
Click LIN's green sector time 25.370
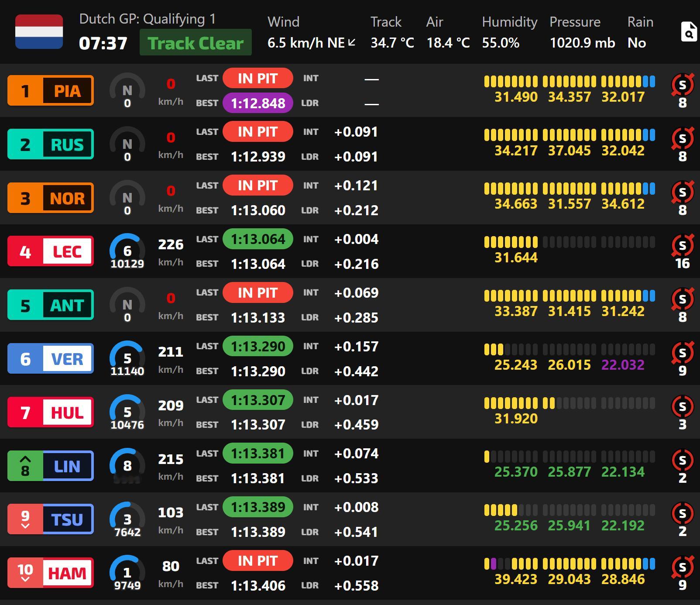tap(516, 472)
